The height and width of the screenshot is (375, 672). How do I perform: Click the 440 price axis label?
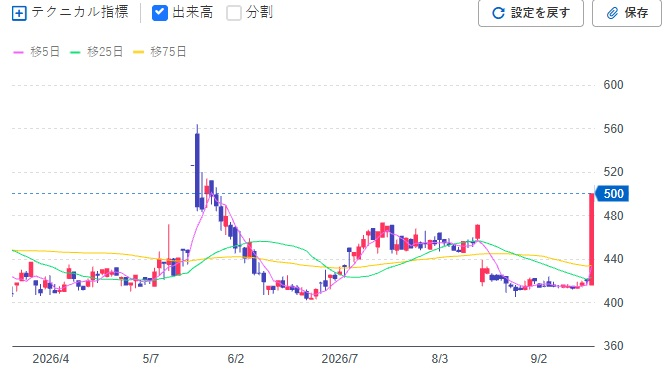613,259
